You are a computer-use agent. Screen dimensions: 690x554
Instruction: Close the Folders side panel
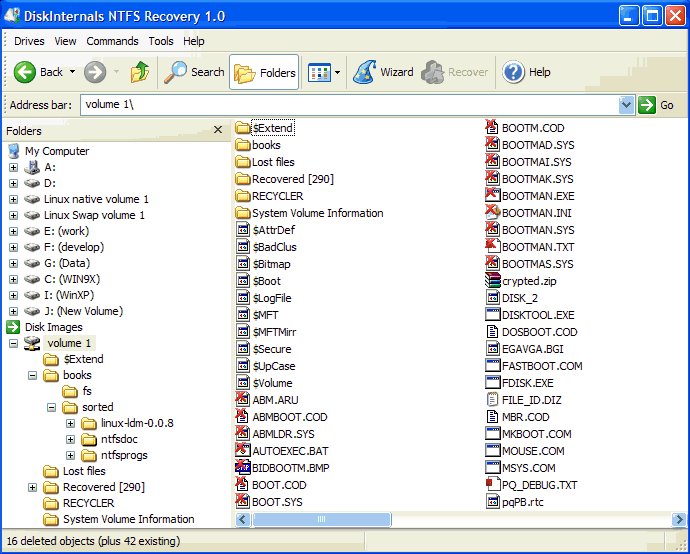point(218,130)
